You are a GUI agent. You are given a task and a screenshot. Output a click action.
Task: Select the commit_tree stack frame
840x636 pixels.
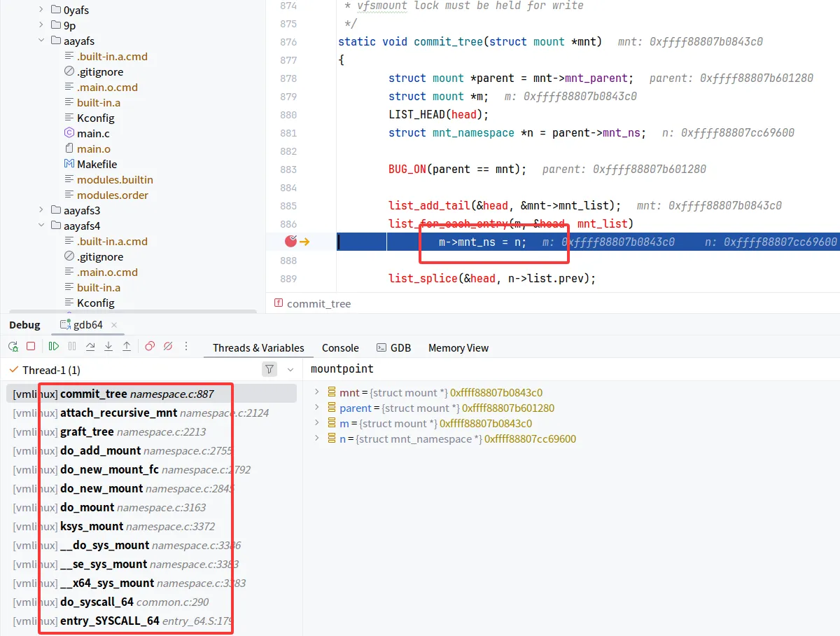coord(151,394)
